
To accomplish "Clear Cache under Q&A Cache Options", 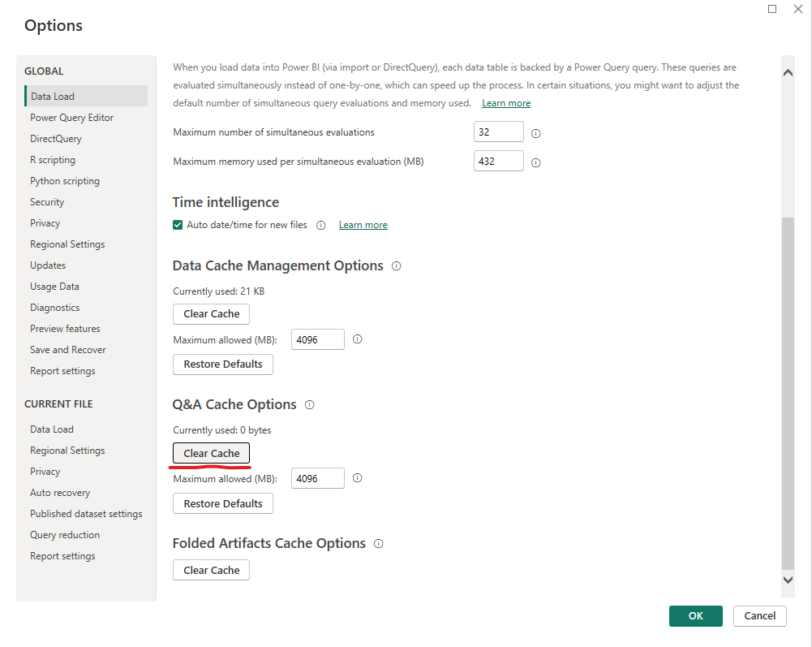I will 211,453.
